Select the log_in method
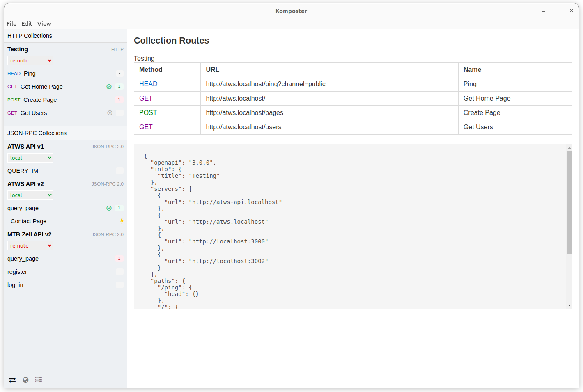This screenshot has width=583, height=392. (66, 285)
